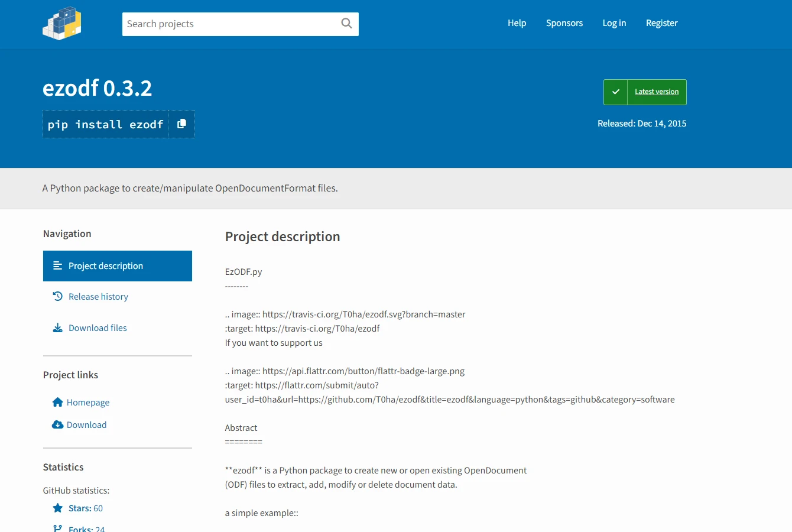Open the Download files tab

coord(98,328)
